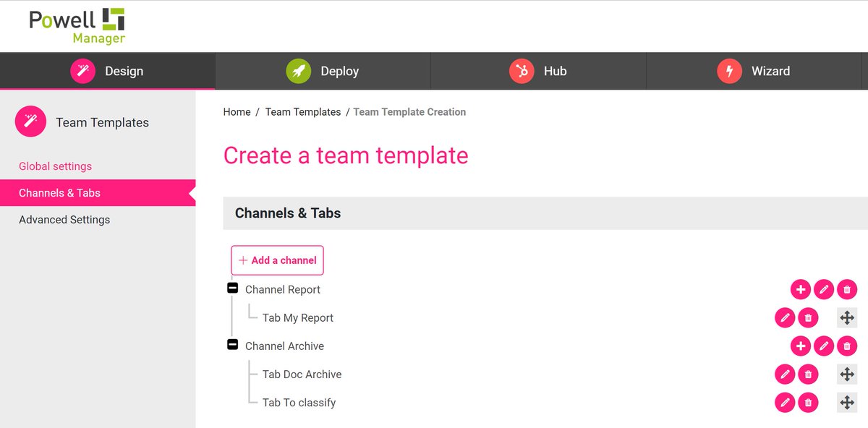This screenshot has width=868, height=428.
Task: Go to the Hub tab
Action: point(538,71)
